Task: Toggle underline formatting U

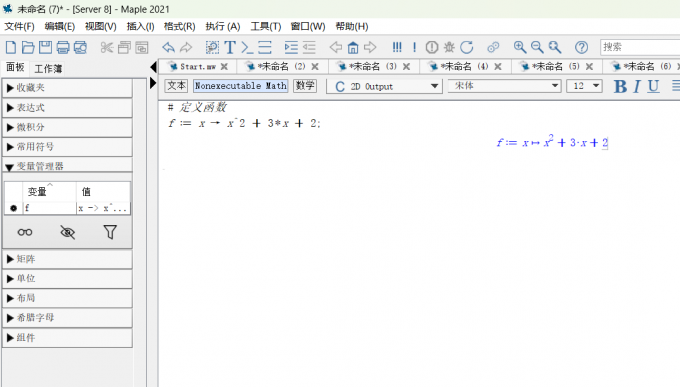Action: pos(654,86)
